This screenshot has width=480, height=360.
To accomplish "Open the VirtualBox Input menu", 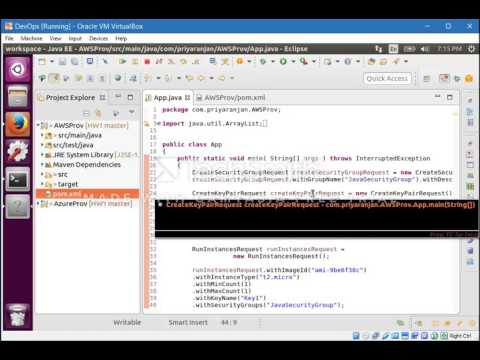I will (75, 38).
